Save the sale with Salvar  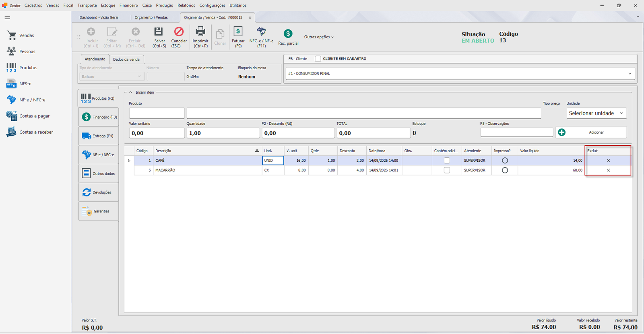click(159, 37)
